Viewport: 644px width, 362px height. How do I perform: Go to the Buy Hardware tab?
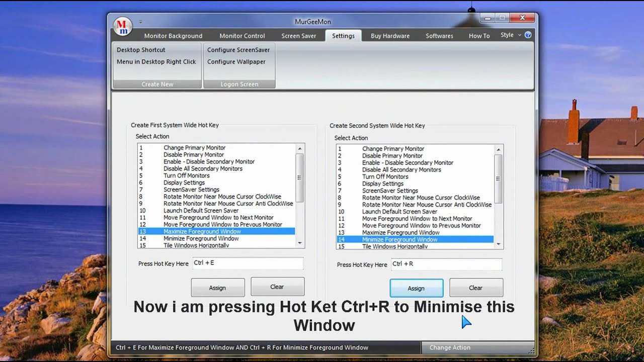pos(390,36)
